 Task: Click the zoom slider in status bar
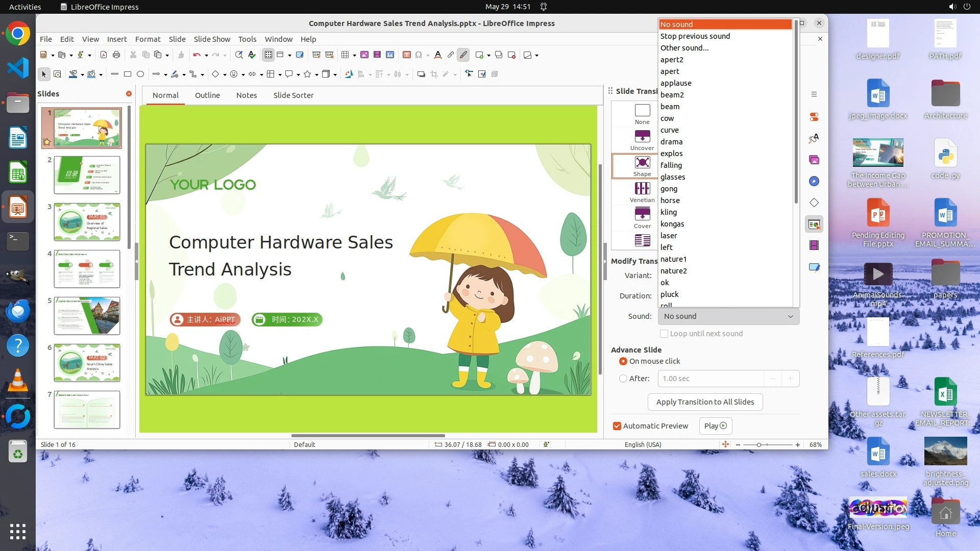(x=759, y=445)
